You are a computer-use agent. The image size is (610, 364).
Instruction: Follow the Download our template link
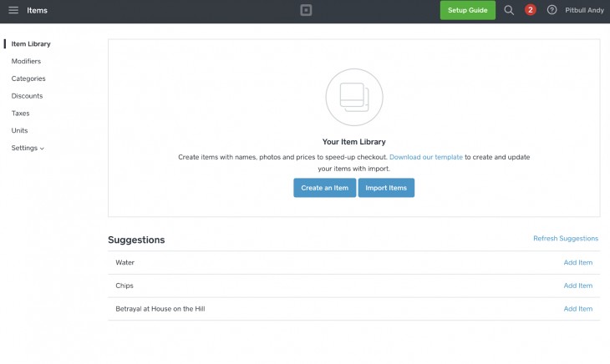click(425, 157)
